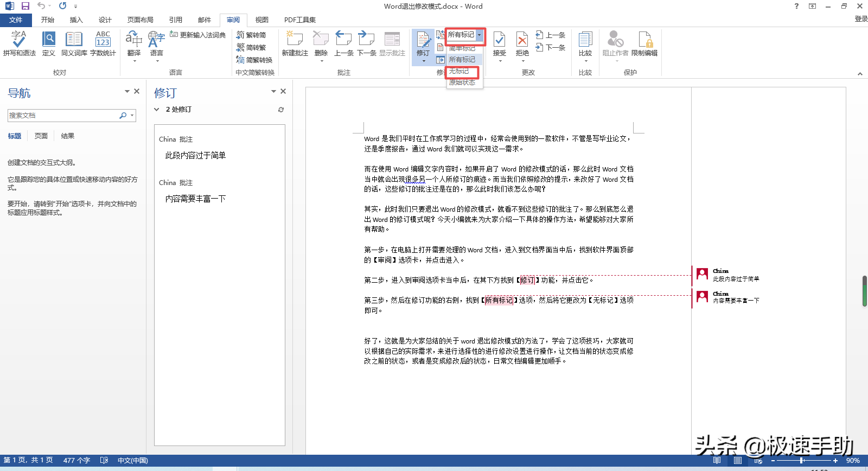The width and height of the screenshot is (868, 471).
Task: Open the 页面 tab in navigation pane
Action: [x=41, y=136]
